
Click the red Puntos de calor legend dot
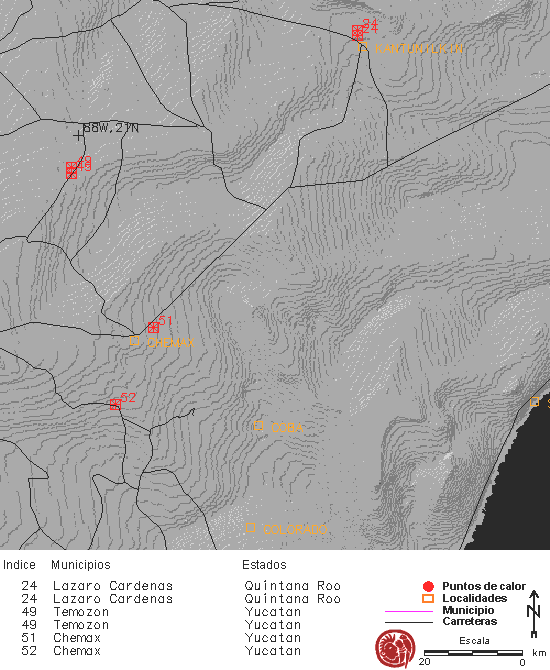(428, 587)
